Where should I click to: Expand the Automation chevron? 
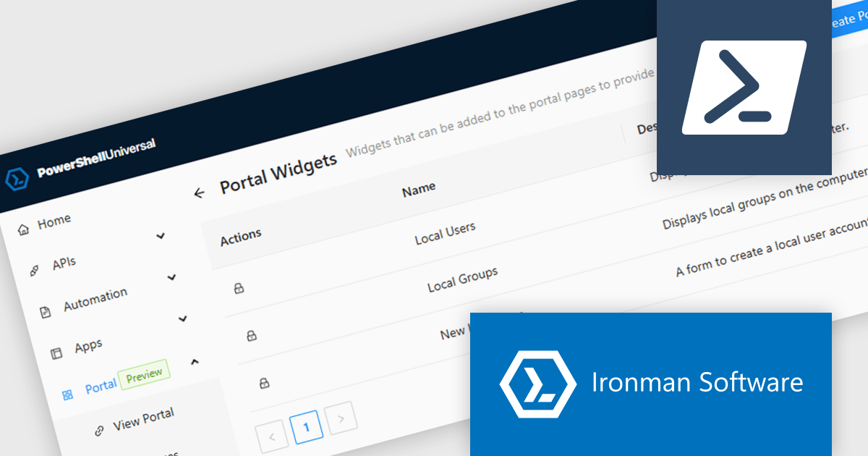171,277
